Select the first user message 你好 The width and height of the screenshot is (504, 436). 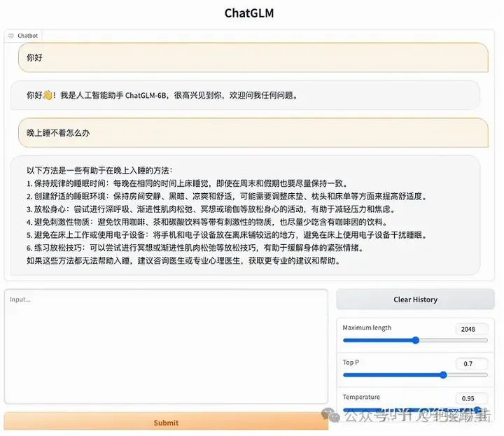coord(253,57)
